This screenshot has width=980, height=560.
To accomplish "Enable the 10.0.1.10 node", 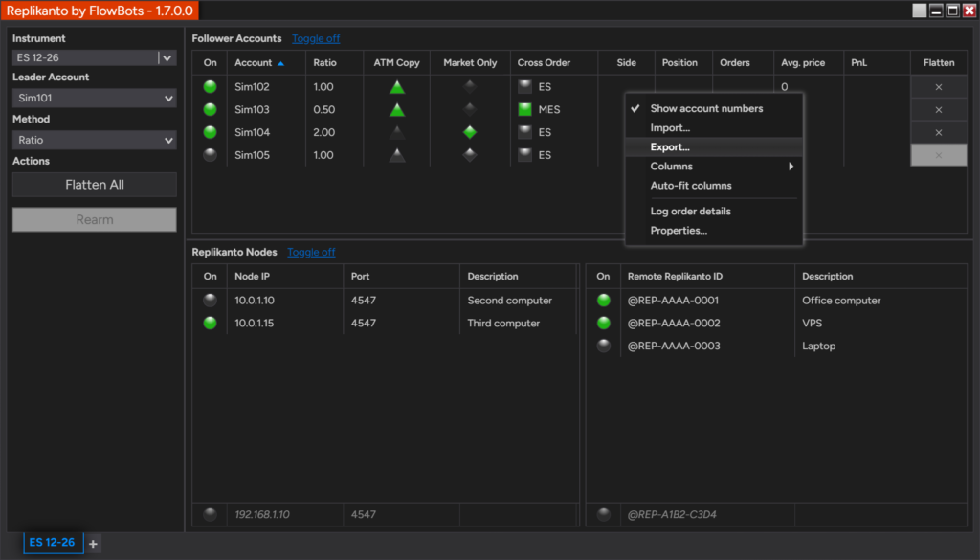I will [210, 300].
